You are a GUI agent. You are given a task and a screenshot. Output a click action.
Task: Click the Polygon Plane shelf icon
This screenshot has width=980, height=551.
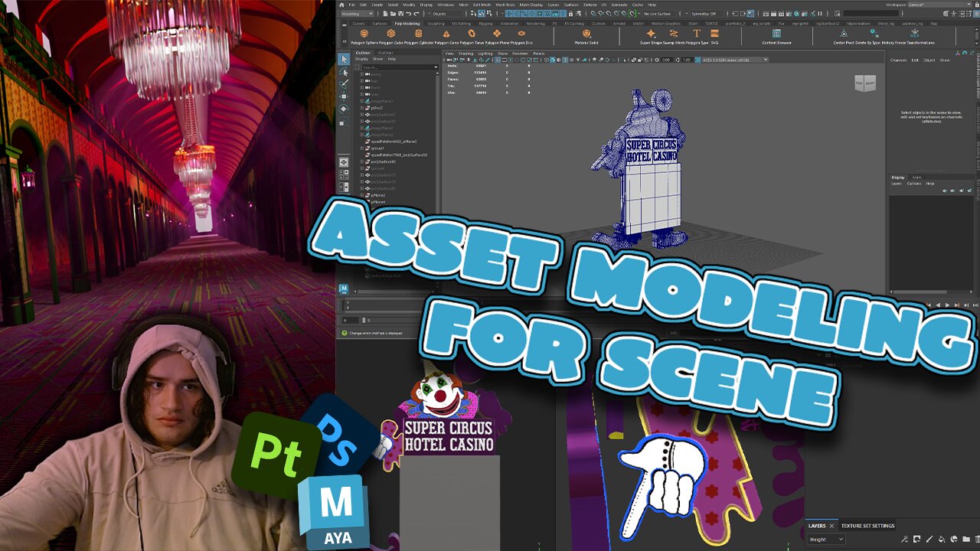(x=497, y=33)
